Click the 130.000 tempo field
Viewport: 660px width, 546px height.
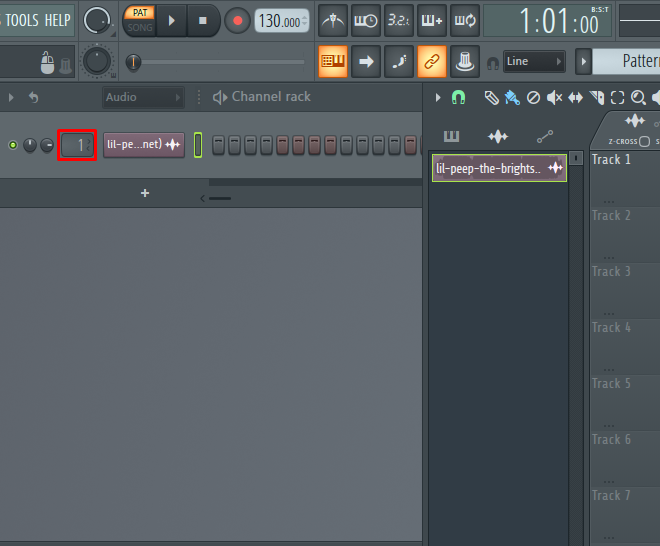282,21
